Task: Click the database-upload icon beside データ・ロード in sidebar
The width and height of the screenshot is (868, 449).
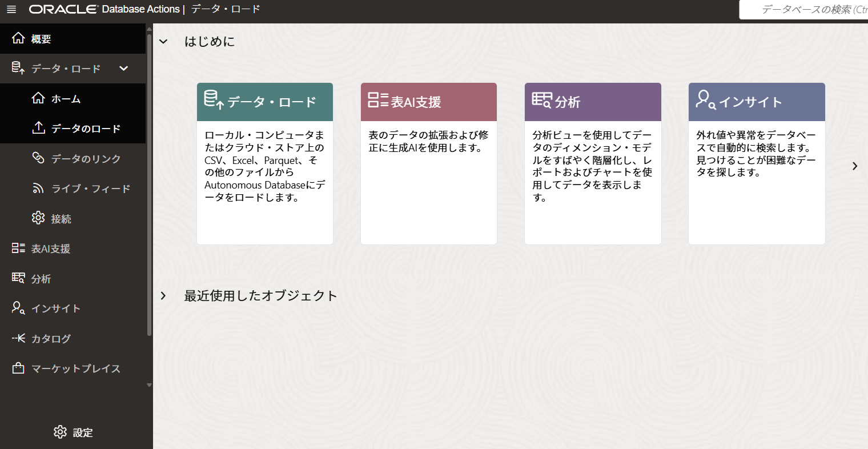Action: point(18,69)
